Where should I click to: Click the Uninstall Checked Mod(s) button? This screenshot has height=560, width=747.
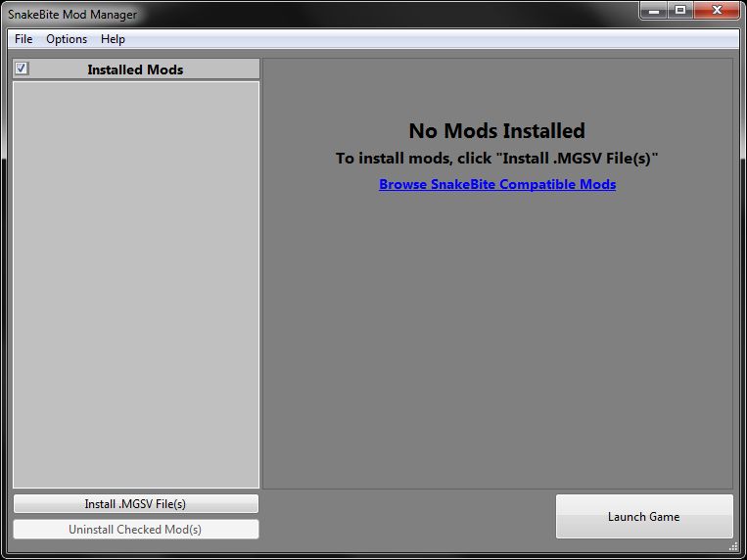point(136,530)
